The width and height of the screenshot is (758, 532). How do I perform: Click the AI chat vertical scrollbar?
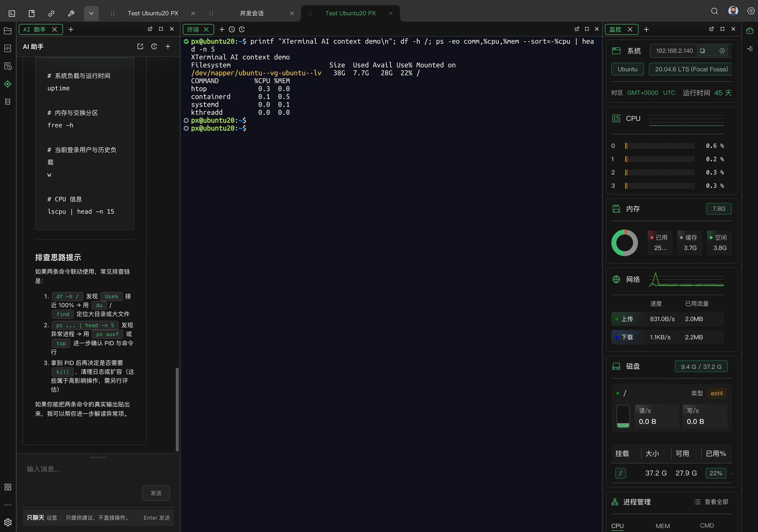point(177,409)
